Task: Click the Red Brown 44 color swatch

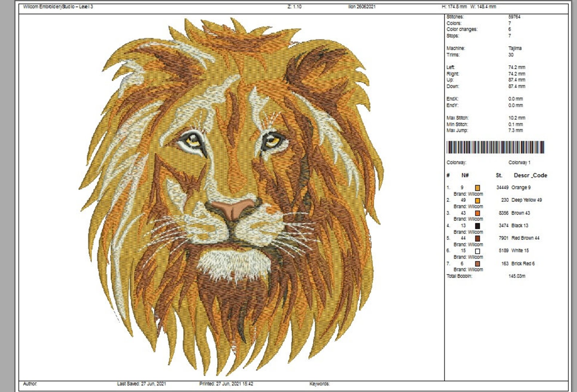Action: 477,238
